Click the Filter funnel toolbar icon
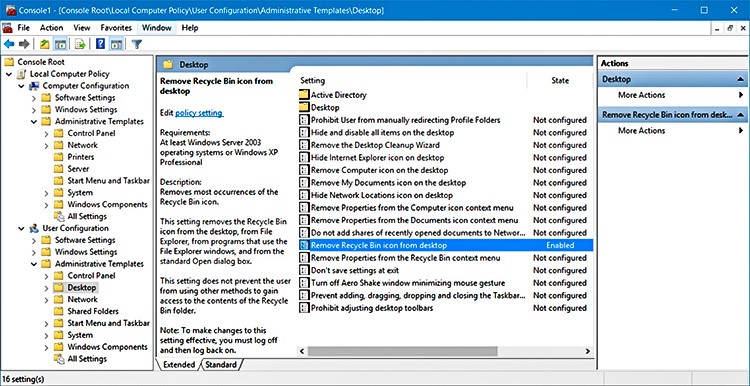The width and height of the screenshot is (750, 386). pyautogui.click(x=137, y=44)
